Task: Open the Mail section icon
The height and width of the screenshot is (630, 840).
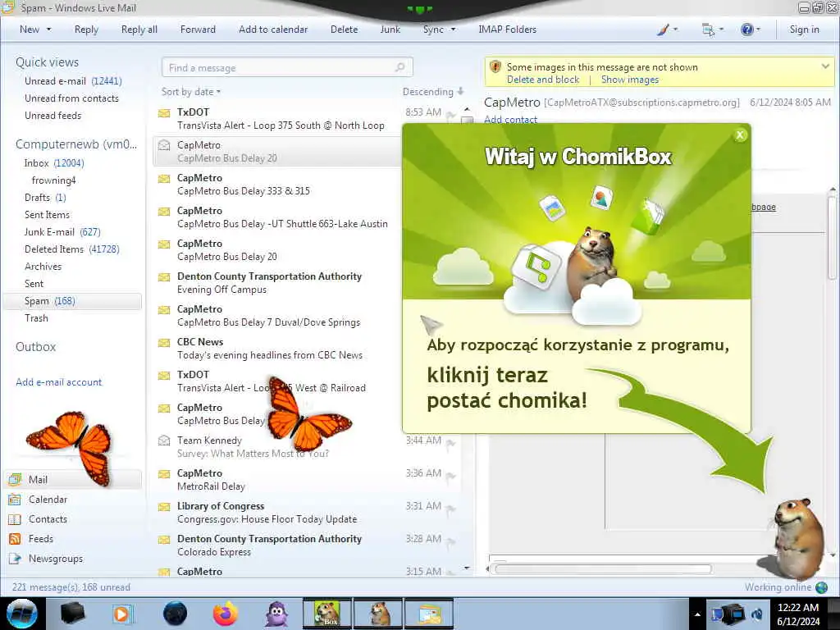Action: tap(15, 479)
